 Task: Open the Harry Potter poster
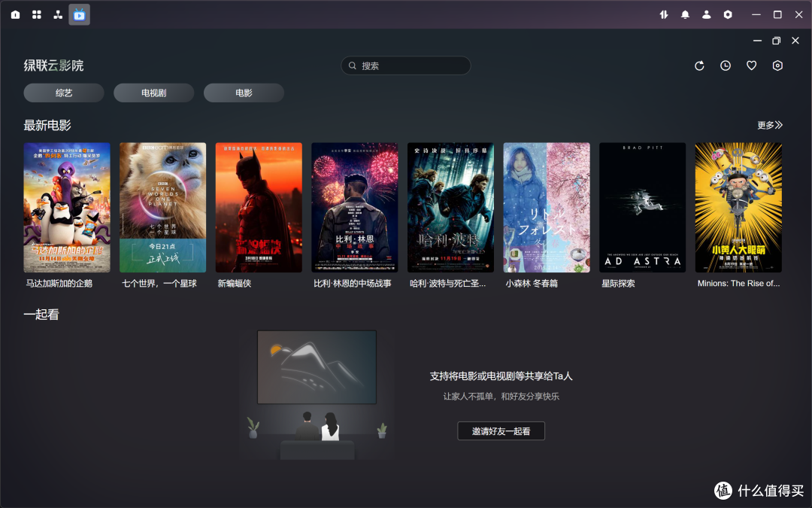coord(450,208)
